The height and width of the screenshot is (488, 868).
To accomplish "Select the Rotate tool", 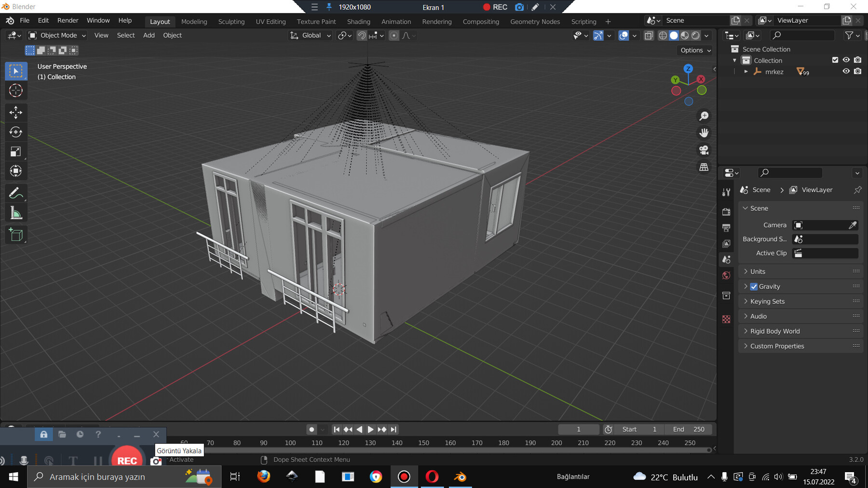I will (16, 132).
